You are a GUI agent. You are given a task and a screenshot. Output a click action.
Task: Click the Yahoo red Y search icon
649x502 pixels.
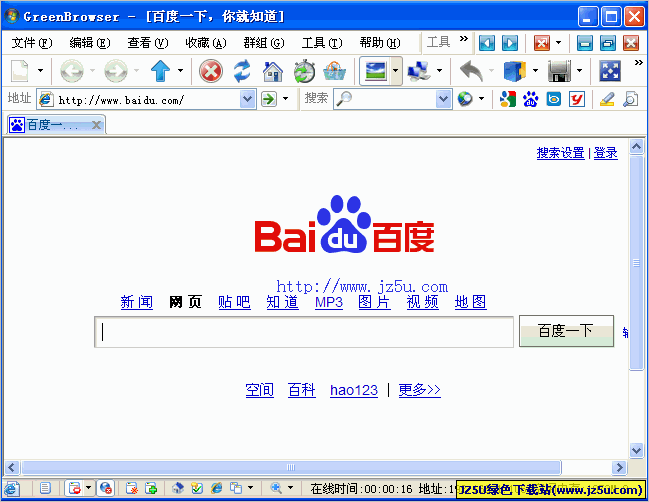pyautogui.click(x=577, y=99)
